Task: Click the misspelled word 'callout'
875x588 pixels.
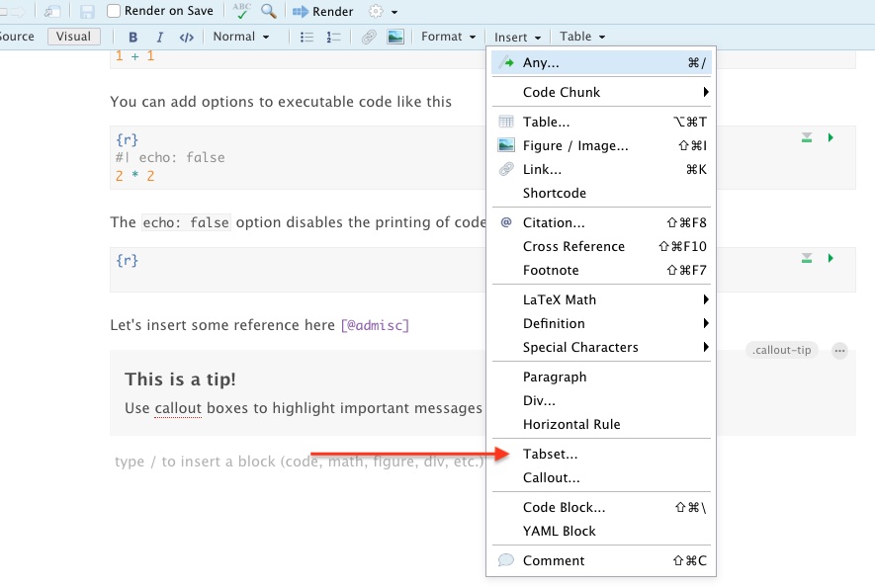Action: click(178, 408)
